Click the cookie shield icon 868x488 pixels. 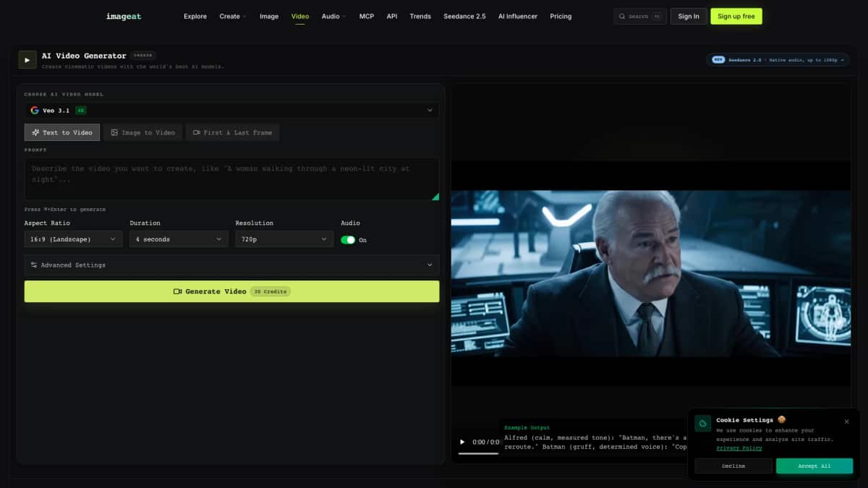703,424
